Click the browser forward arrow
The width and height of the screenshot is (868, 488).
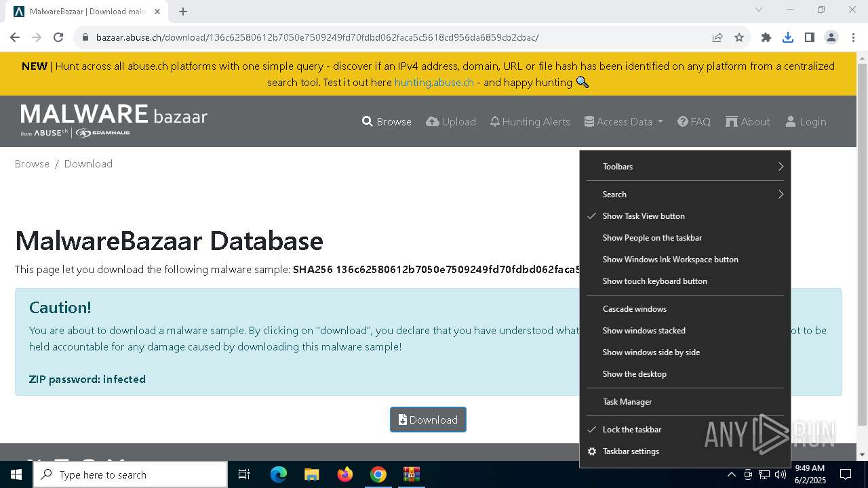[37, 37]
